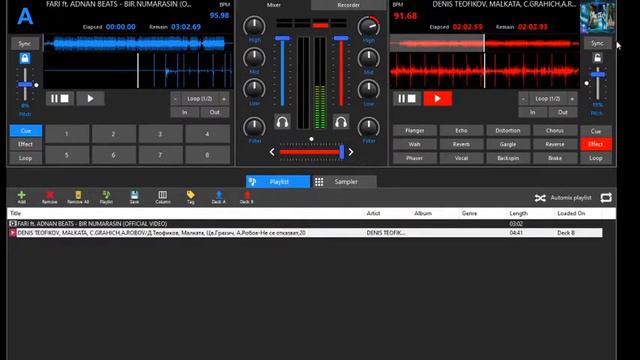Enable Deck B headphone monitoring

341,122
